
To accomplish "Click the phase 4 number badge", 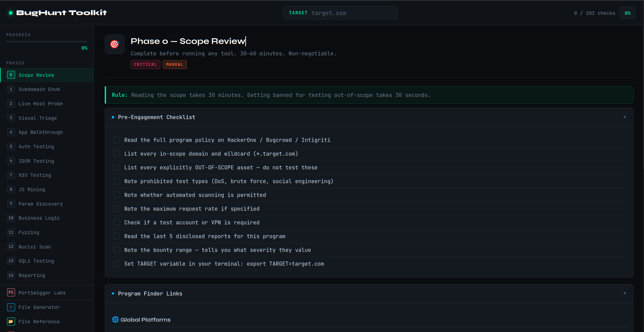I will tap(11, 132).
